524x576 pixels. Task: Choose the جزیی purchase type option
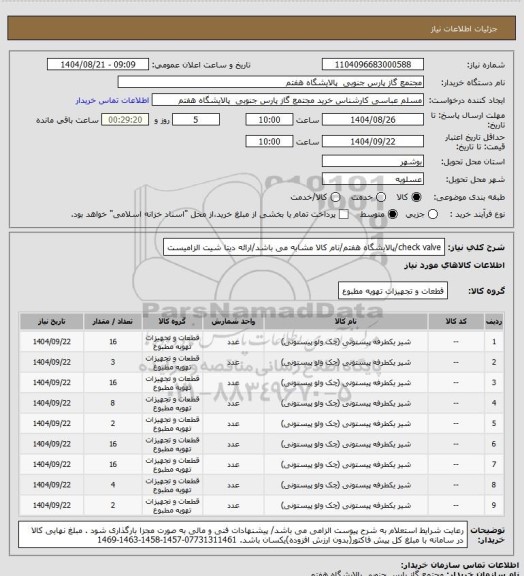[x=433, y=214]
